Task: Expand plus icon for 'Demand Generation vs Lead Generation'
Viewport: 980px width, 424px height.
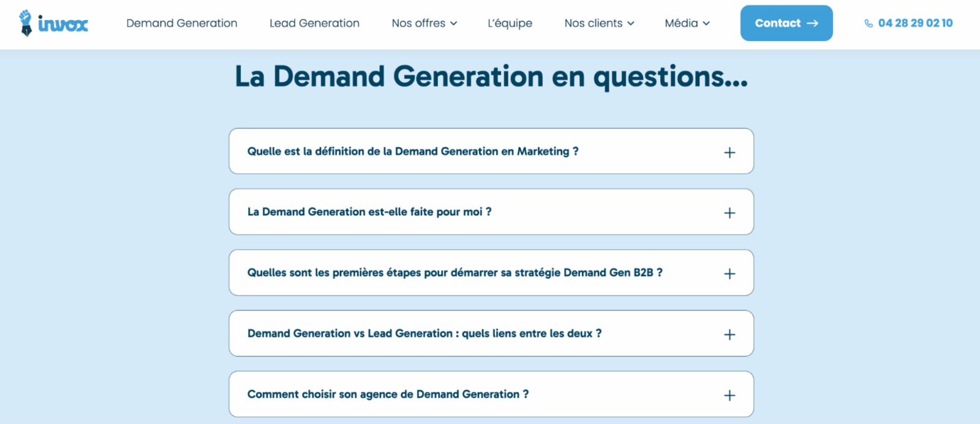Action: click(729, 335)
